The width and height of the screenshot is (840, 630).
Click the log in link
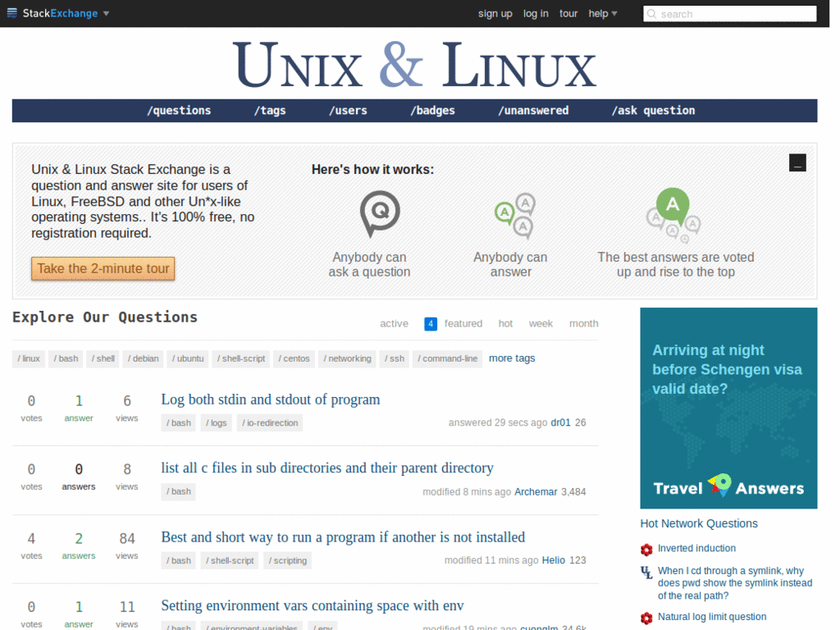pos(536,13)
